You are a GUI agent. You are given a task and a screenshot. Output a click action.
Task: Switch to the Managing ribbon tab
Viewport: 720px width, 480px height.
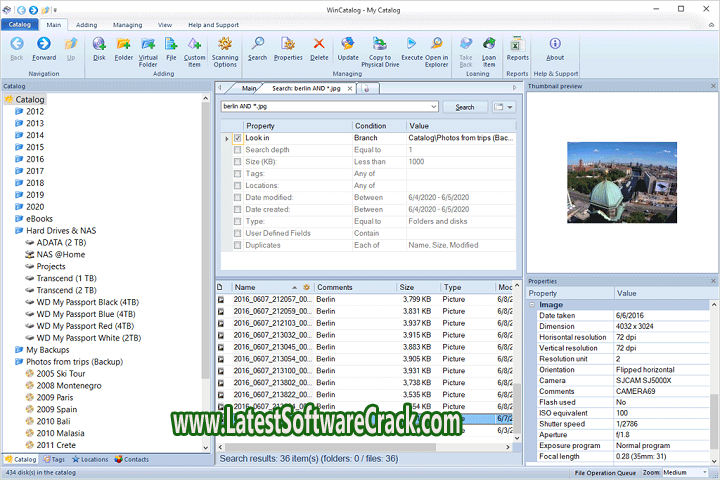click(127, 25)
